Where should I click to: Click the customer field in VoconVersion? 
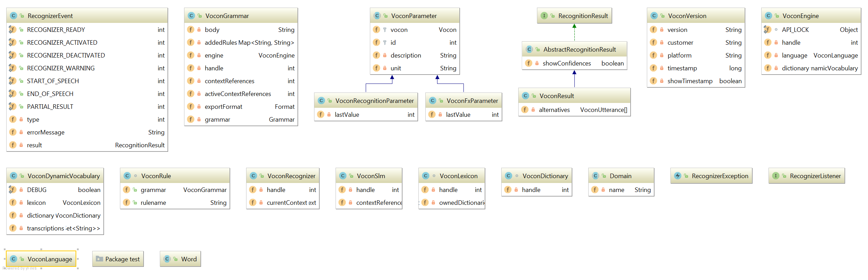[x=696, y=43]
